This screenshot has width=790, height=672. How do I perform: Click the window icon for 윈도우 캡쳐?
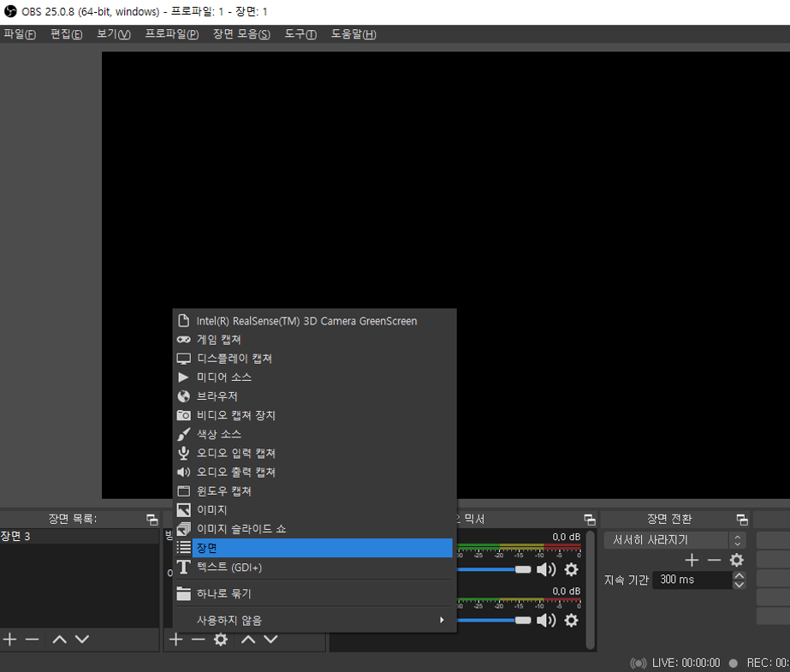[184, 491]
